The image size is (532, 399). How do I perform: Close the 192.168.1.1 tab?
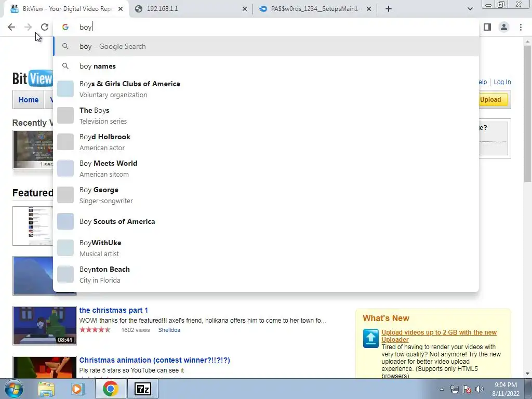(x=245, y=9)
